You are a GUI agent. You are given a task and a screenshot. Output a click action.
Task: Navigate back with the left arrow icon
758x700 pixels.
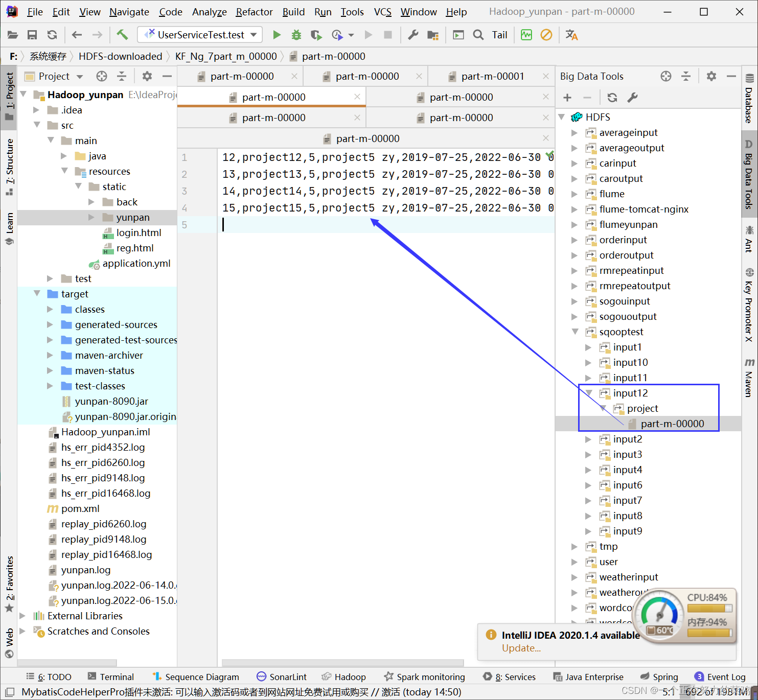[x=77, y=35]
